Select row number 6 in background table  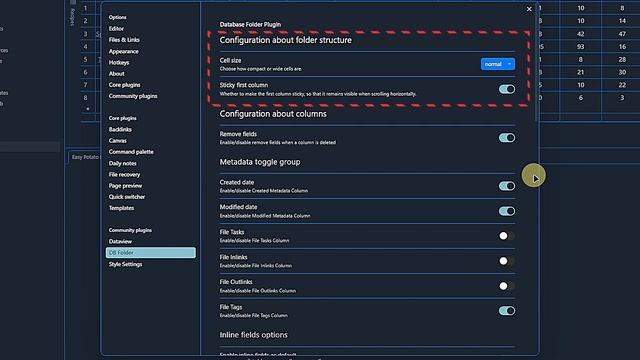pos(85,72)
